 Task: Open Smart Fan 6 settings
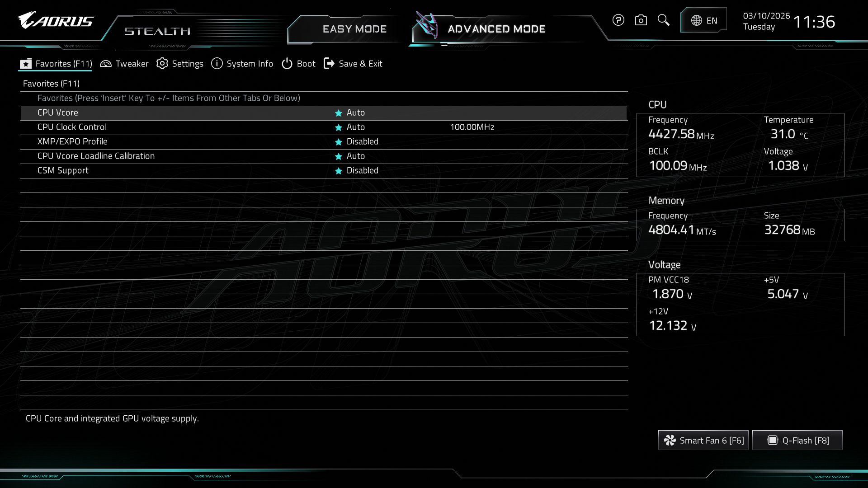[703, 440]
